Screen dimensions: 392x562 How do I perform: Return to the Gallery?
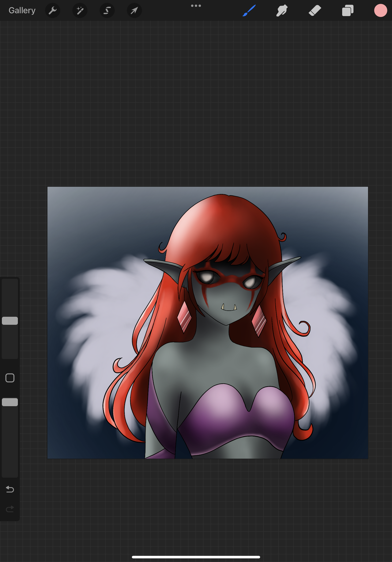pos(22,10)
